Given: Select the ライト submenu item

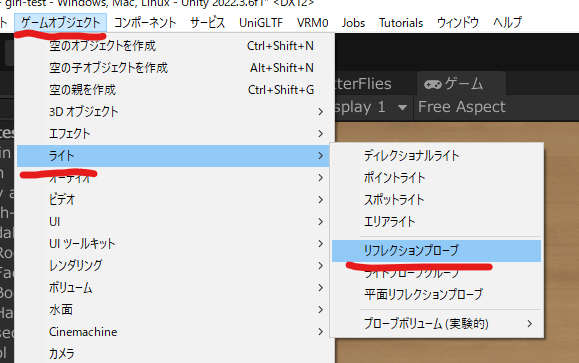Looking at the screenshot, I should tap(173, 156).
